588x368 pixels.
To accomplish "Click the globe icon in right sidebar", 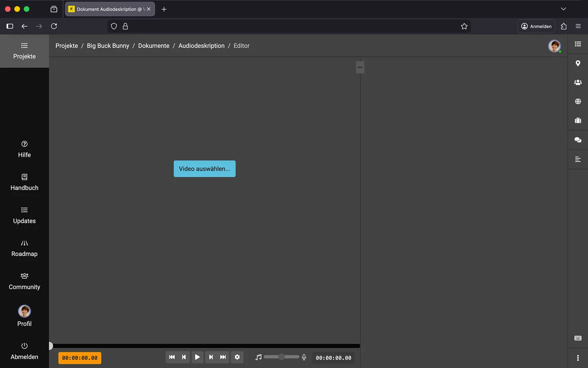I will coord(578,101).
